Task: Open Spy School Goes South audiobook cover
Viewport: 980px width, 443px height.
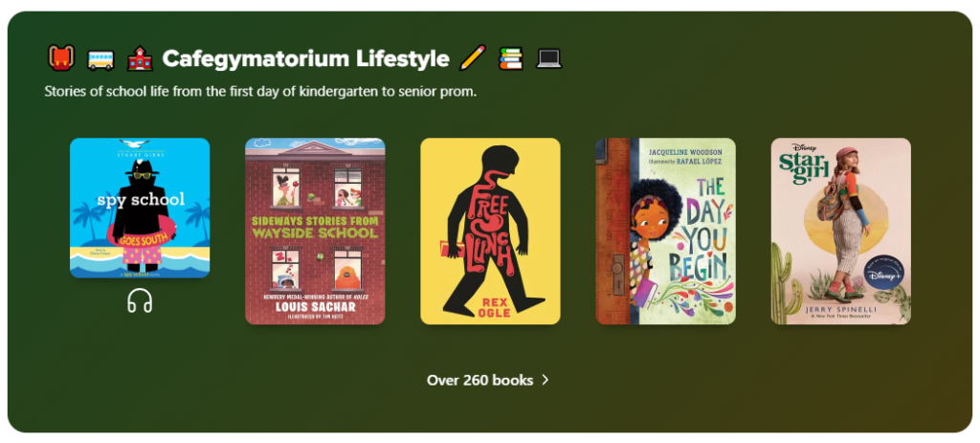Action: click(x=140, y=208)
